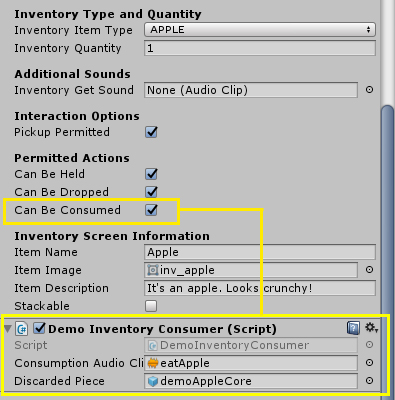Click the Stackable label
Image resolution: width=395 pixels, height=400 pixels.
coord(42,306)
